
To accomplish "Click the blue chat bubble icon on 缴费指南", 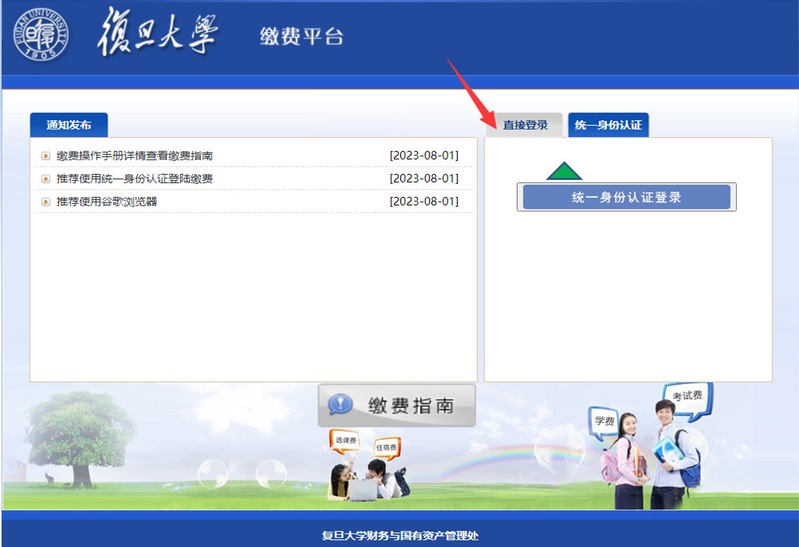I will pyautogui.click(x=341, y=405).
